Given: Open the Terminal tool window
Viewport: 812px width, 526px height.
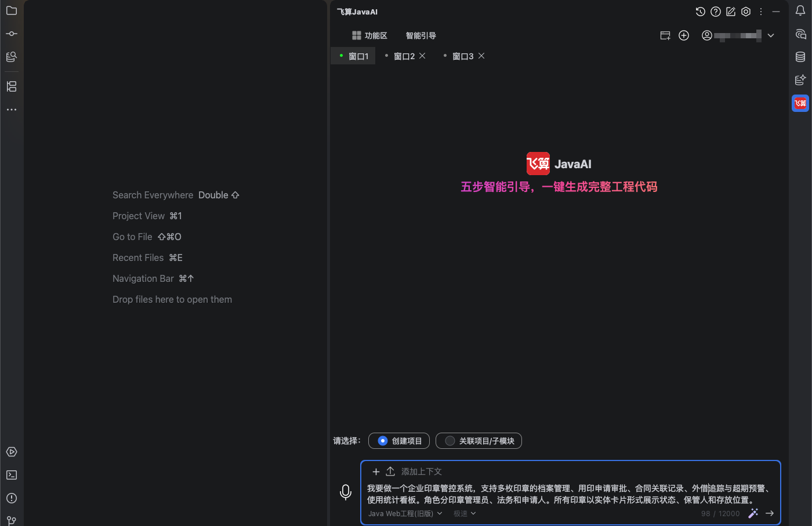Looking at the screenshot, I should click(x=12, y=475).
